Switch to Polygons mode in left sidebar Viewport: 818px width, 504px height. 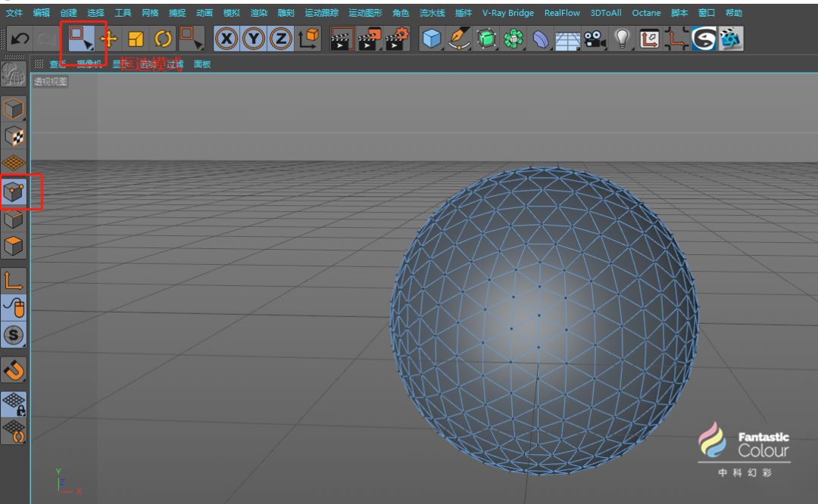pos(14,245)
